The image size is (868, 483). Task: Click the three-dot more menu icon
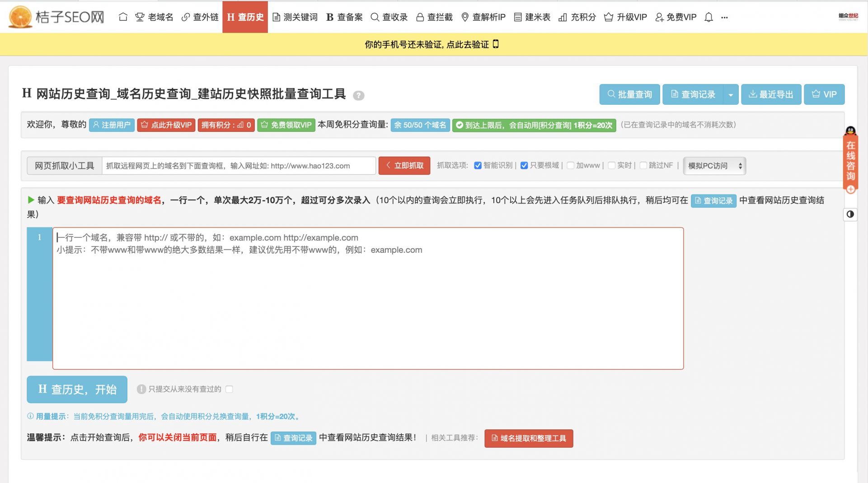click(724, 18)
